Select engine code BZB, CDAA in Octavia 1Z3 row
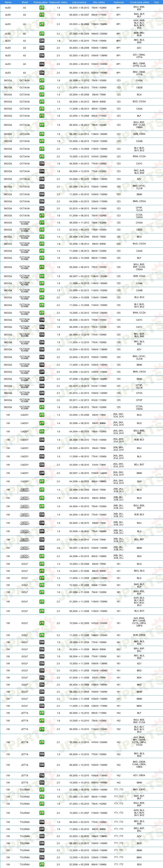This screenshot has width=163, height=868. [139, 134]
